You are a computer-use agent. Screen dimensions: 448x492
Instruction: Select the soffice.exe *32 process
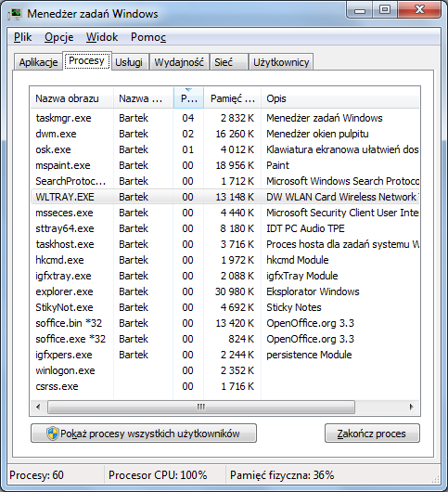click(224, 339)
